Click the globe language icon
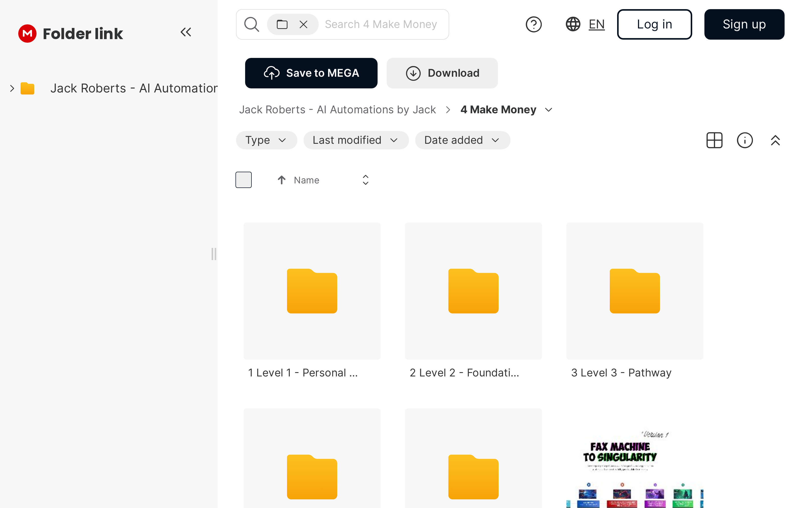This screenshot has width=812, height=508. [x=573, y=24]
